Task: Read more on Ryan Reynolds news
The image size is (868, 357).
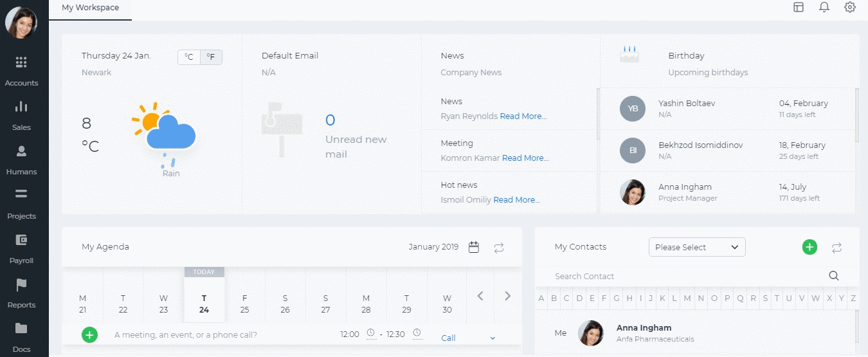Action: pos(523,116)
